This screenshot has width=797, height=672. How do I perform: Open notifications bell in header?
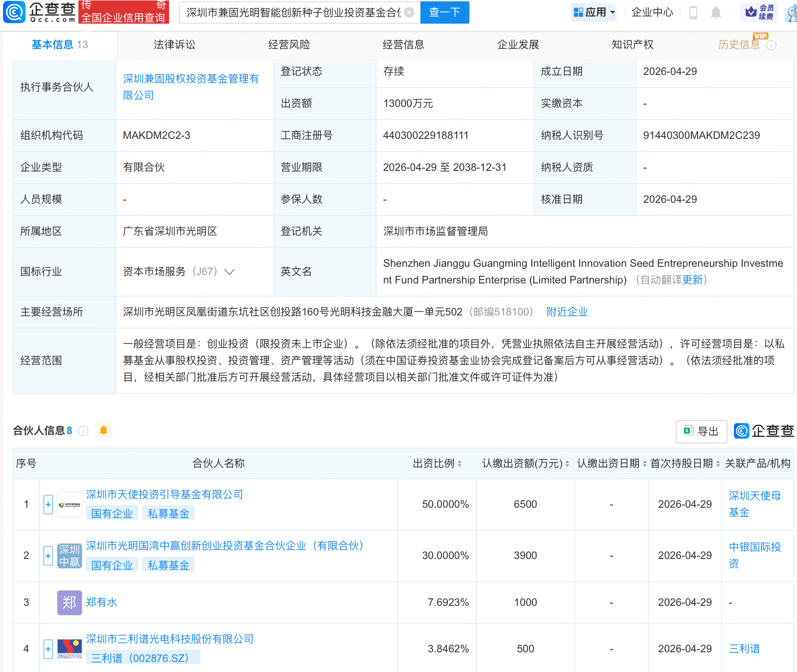pos(716,12)
